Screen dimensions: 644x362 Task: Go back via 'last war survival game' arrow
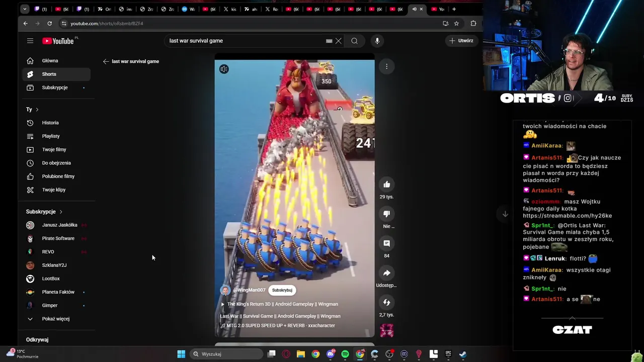tap(106, 61)
